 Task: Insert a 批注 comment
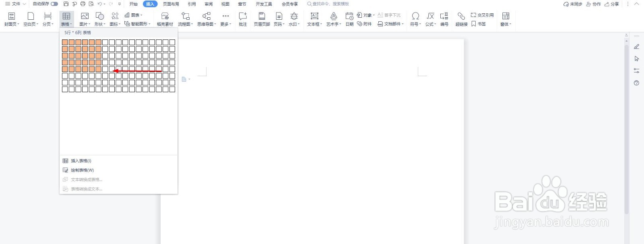click(x=243, y=19)
